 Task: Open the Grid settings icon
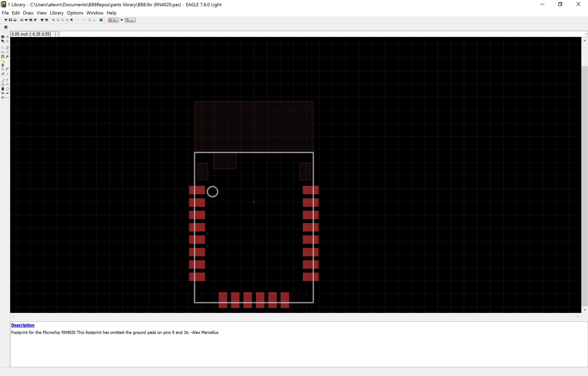pyautogui.click(x=6, y=27)
